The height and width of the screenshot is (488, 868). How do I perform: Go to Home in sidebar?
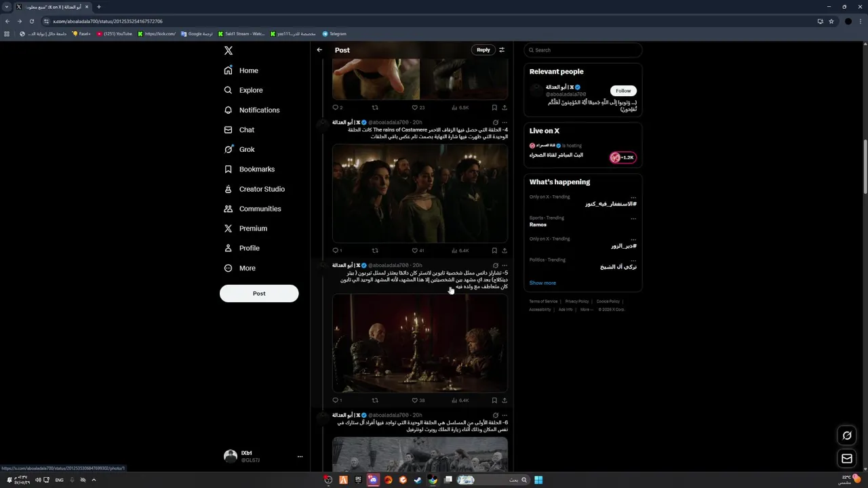[241, 70]
